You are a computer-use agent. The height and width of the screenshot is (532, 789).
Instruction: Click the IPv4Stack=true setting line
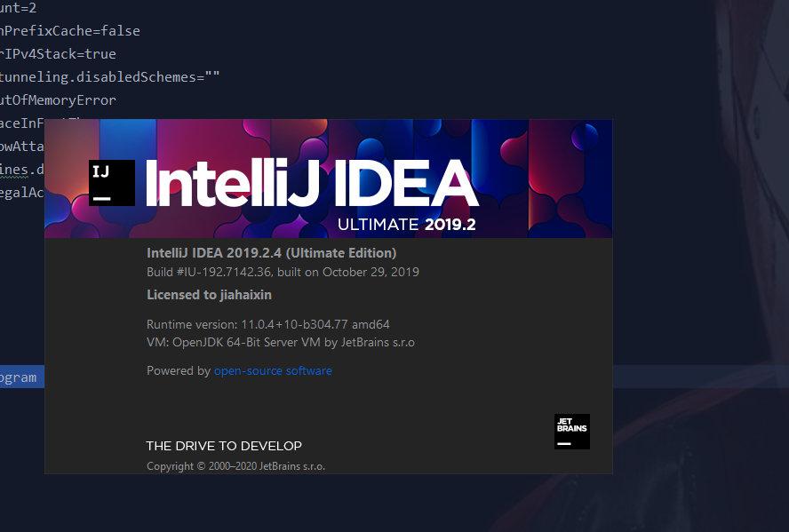(x=58, y=53)
